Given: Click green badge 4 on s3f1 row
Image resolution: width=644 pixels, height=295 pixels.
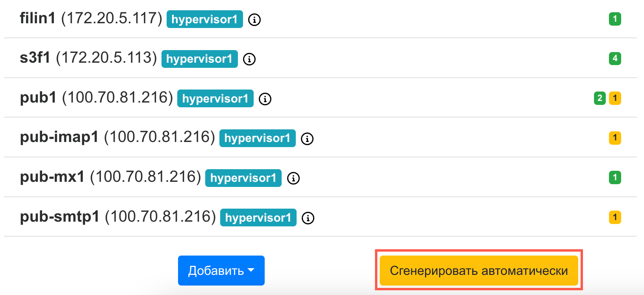Looking at the screenshot, I should click(615, 58).
